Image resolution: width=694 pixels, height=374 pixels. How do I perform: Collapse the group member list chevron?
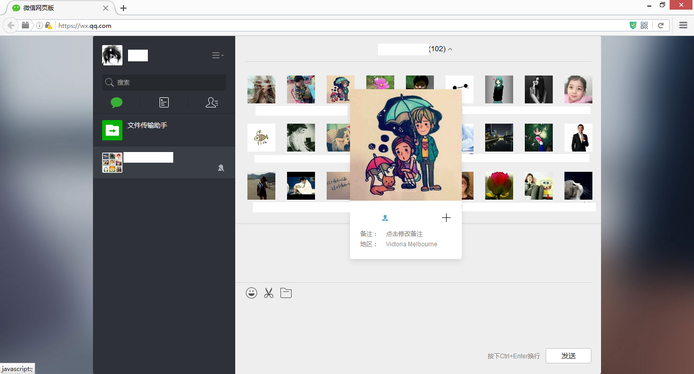click(450, 49)
